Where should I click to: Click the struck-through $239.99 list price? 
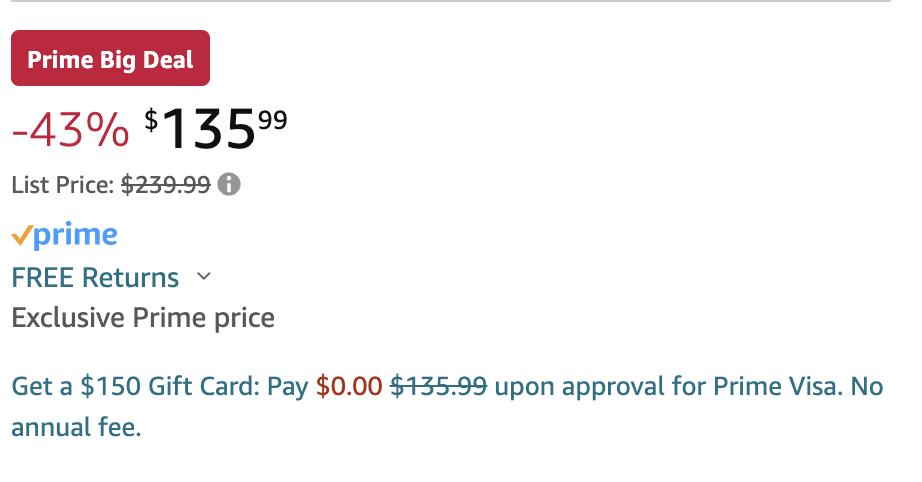tap(166, 185)
